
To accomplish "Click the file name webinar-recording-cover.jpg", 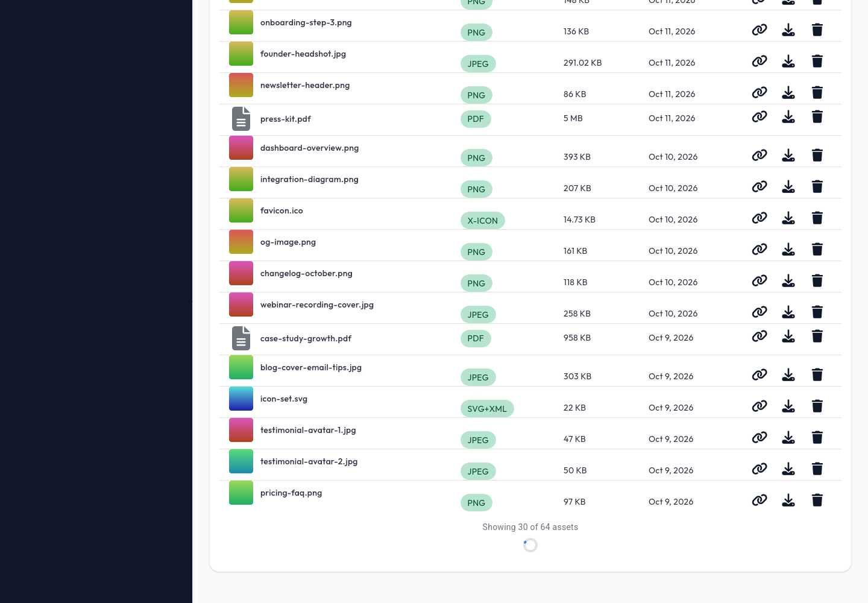I will tap(317, 305).
